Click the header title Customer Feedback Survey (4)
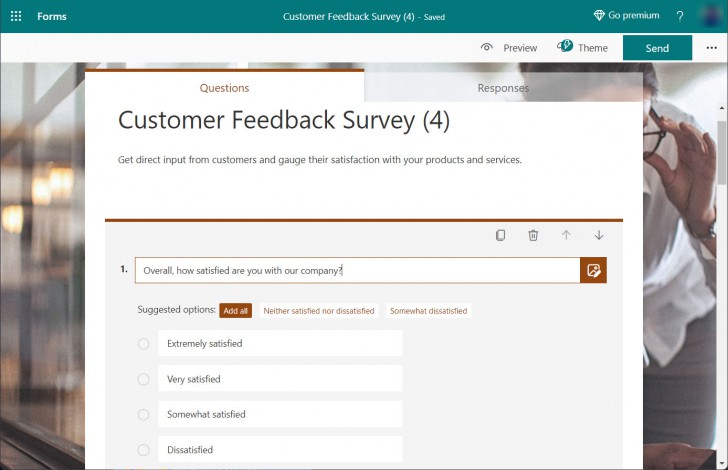Viewport: 728px width, 470px height. point(348,17)
